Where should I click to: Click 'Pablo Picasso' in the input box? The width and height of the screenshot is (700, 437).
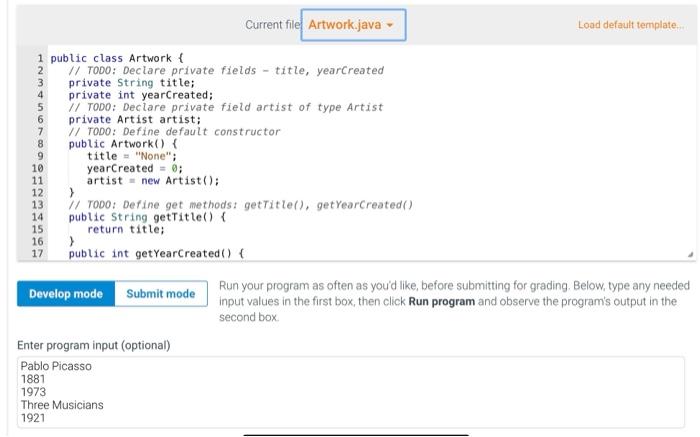click(56, 366)
